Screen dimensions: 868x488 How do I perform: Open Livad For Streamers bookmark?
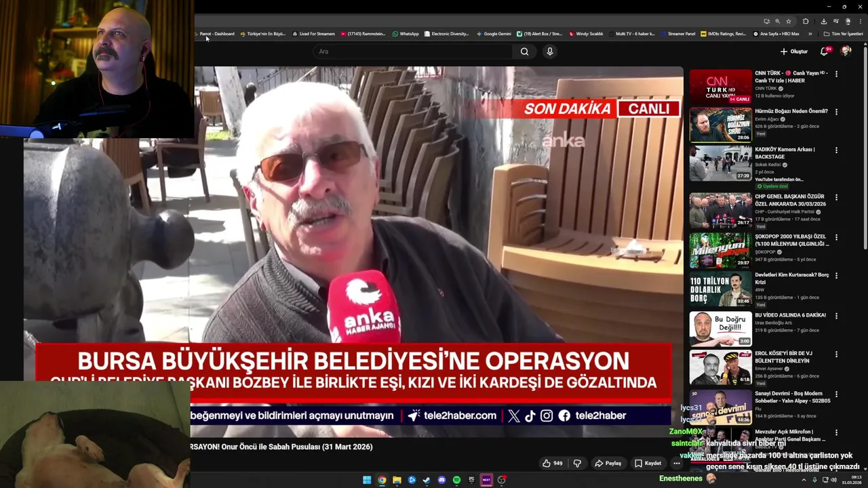(314, 34)
